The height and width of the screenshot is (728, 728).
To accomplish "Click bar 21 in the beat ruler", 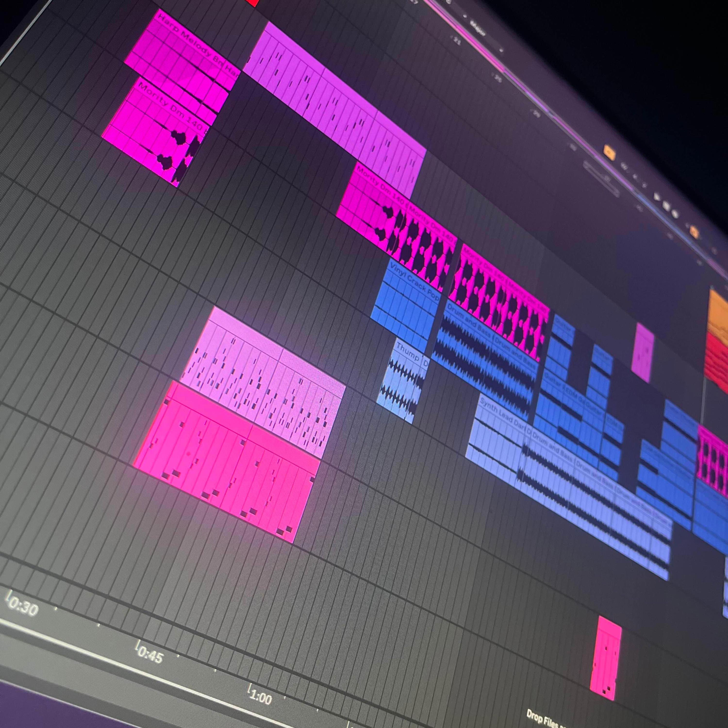I will [x=457, y=41].
